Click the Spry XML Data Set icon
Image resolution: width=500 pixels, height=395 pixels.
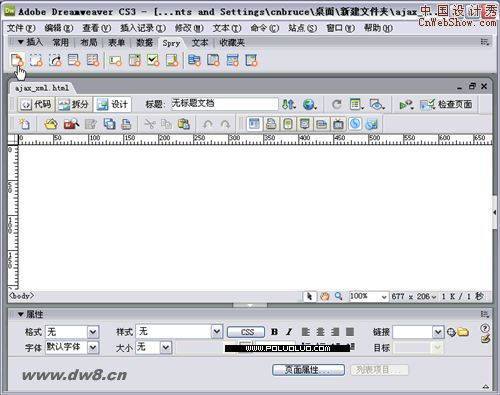click(17, 60)
